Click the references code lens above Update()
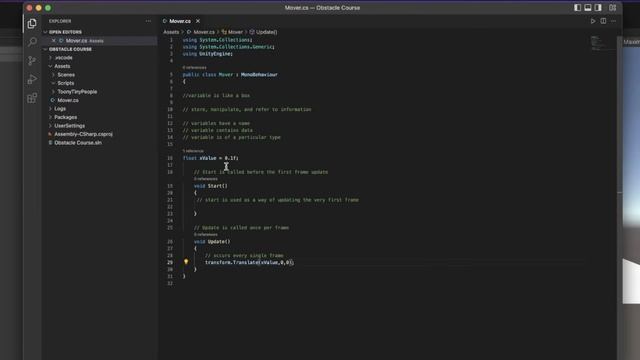This screenshot has width=640, height=360. point(206,235)
